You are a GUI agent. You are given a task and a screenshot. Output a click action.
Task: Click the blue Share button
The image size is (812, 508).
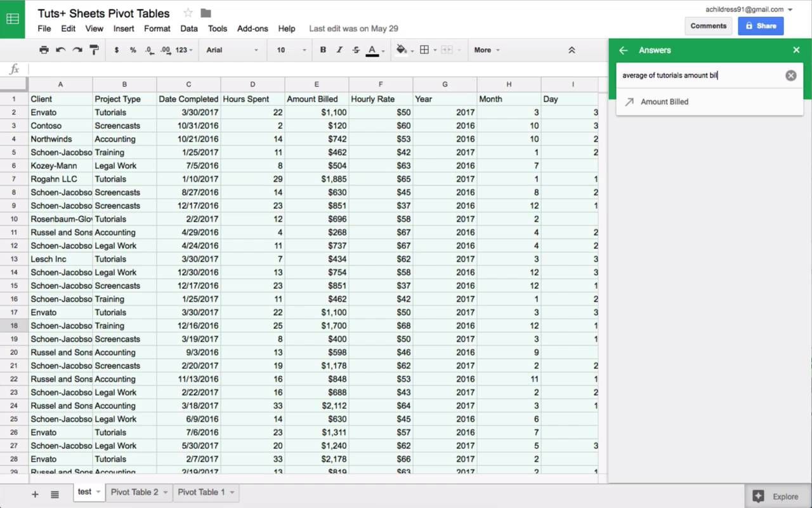[761, 26]
